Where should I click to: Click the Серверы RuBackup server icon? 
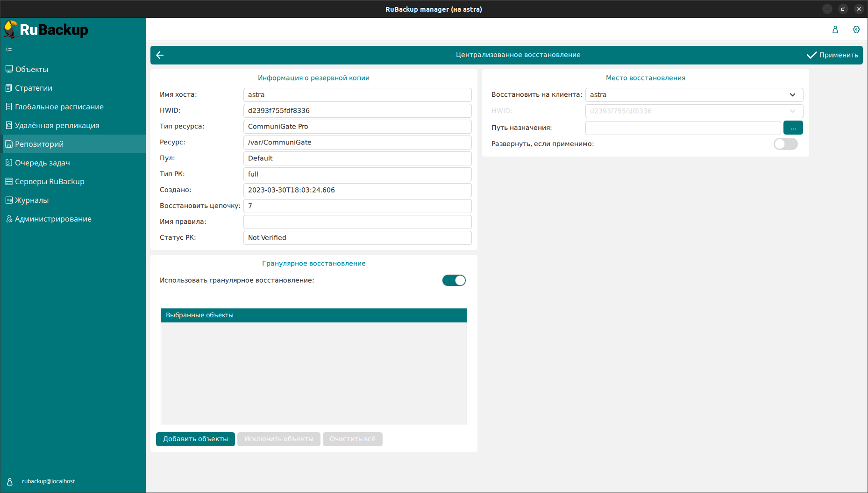9,181
